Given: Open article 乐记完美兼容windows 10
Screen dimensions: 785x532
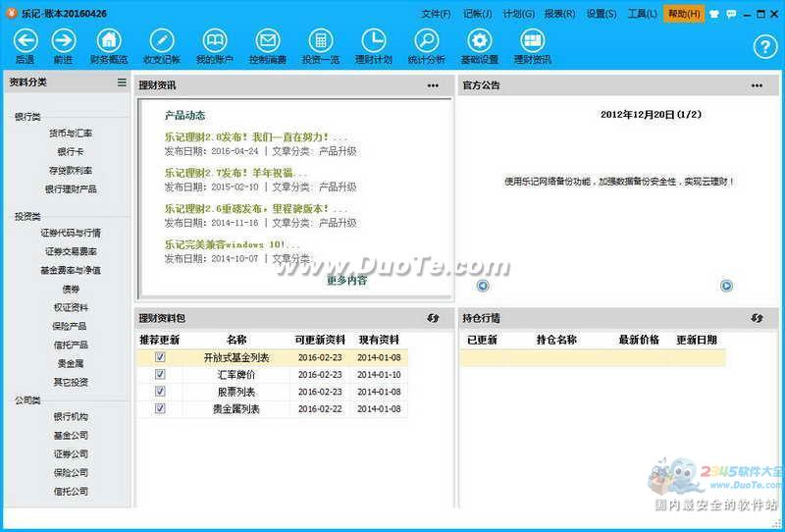Looking at the screenshot, I should (232, 244).
